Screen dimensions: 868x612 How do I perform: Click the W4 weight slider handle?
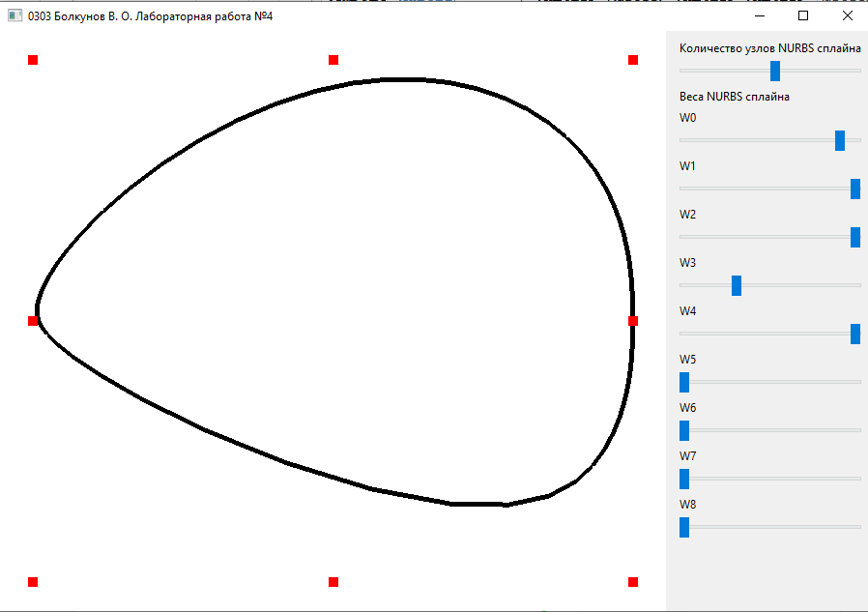855,334
